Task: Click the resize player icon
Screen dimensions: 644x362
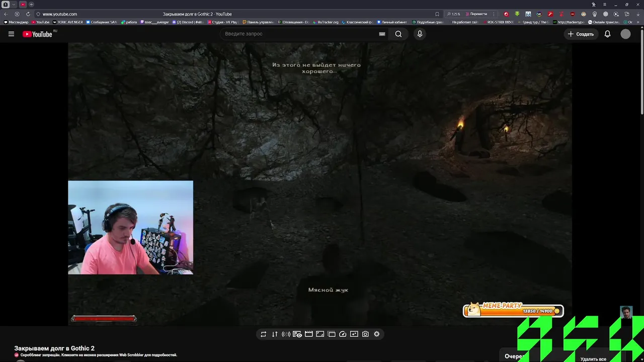Action: [320, 334]
